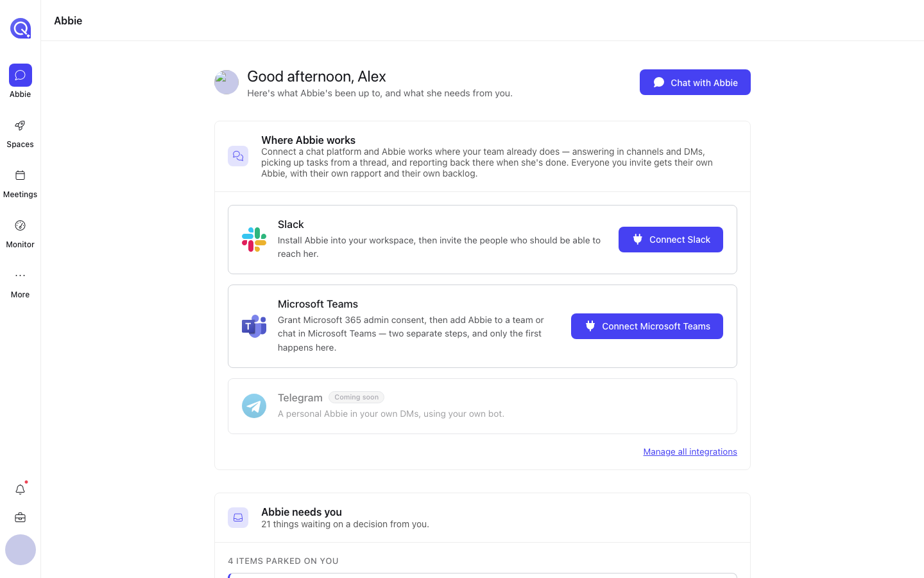The height and width of the screenshot is (578, 924).
Task: Click the Abbie needs you title
Action: coord(302,512)
